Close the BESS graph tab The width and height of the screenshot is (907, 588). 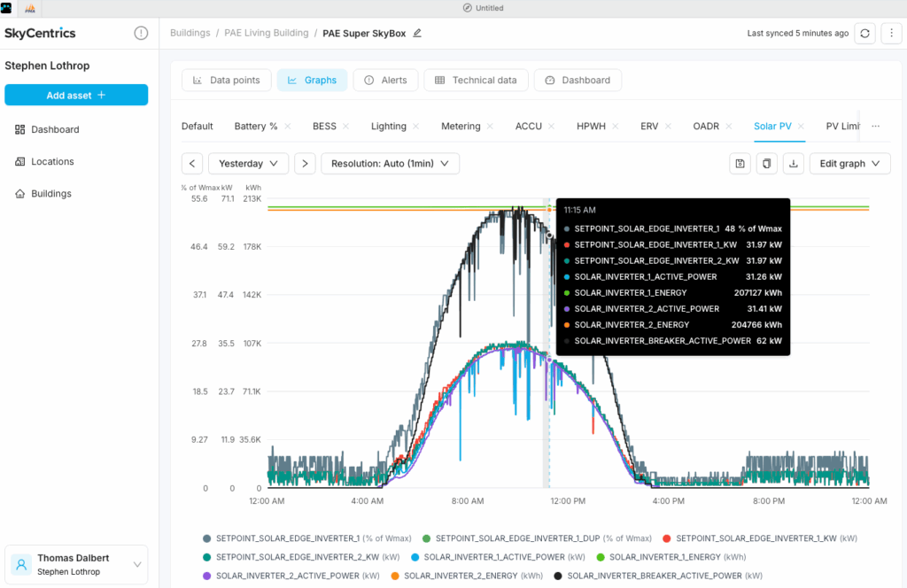point(345,127)
